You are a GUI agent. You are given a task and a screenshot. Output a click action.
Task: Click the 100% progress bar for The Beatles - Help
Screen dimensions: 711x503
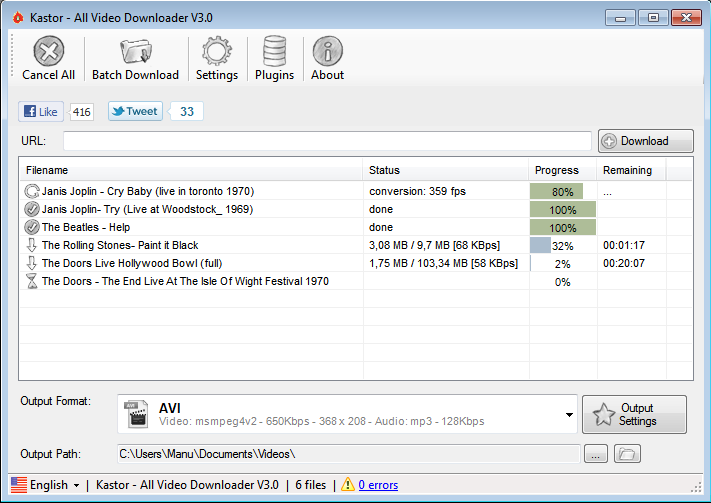[563, 228]
